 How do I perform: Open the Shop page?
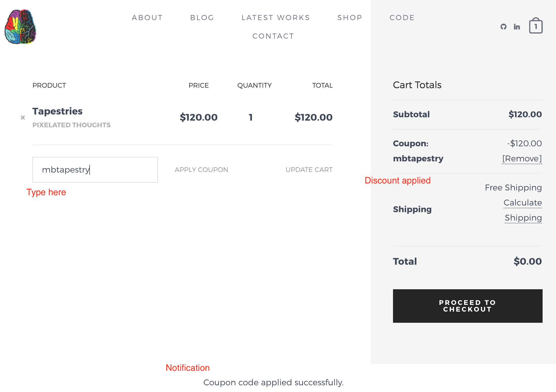point(350,18)
